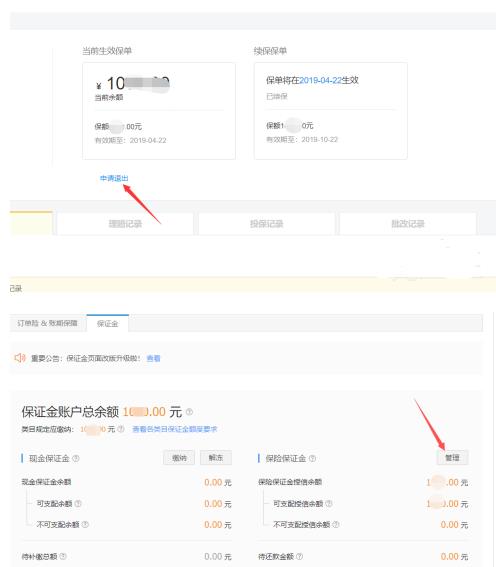Click help icon beside 保证金账户总余额
The image size is (496, 567).
click(189, 412)
